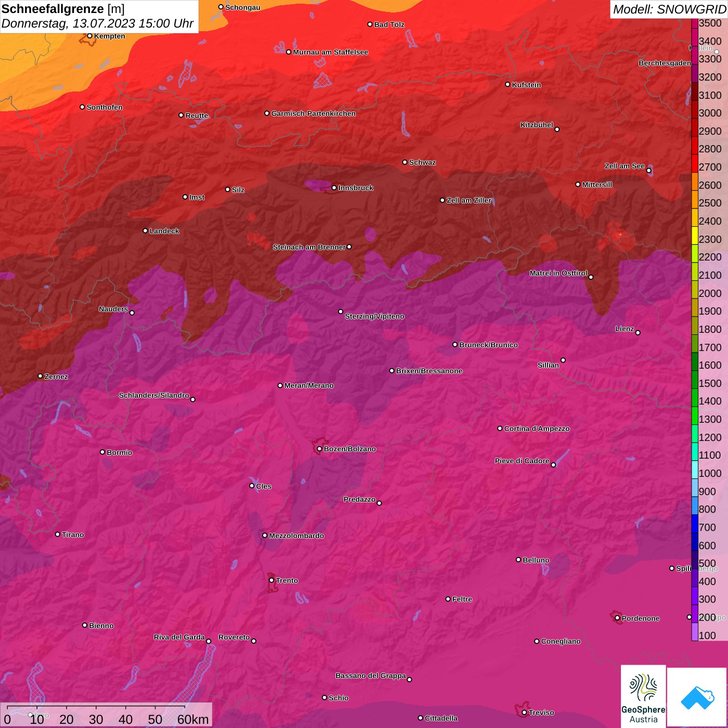Select the Sonthofen map label
728x728 pixels.
pyautogui.click(x=105, y=107)
